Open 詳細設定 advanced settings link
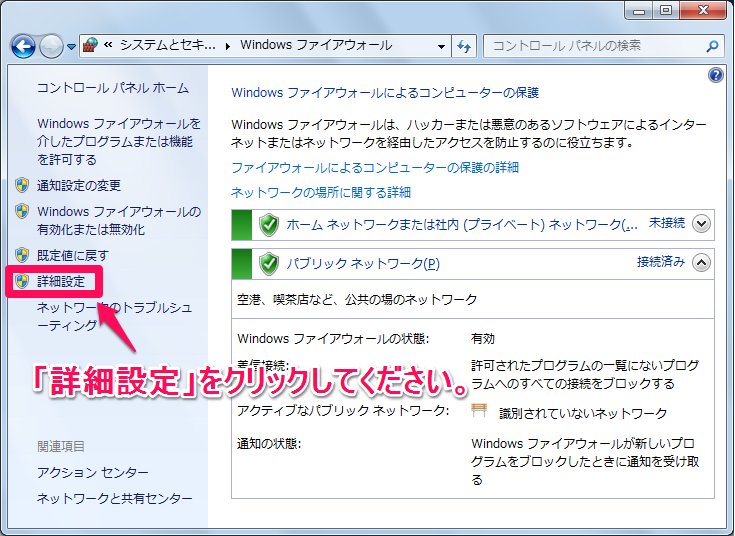The width and height of the screenshot is (735, 536). [61, 281]
